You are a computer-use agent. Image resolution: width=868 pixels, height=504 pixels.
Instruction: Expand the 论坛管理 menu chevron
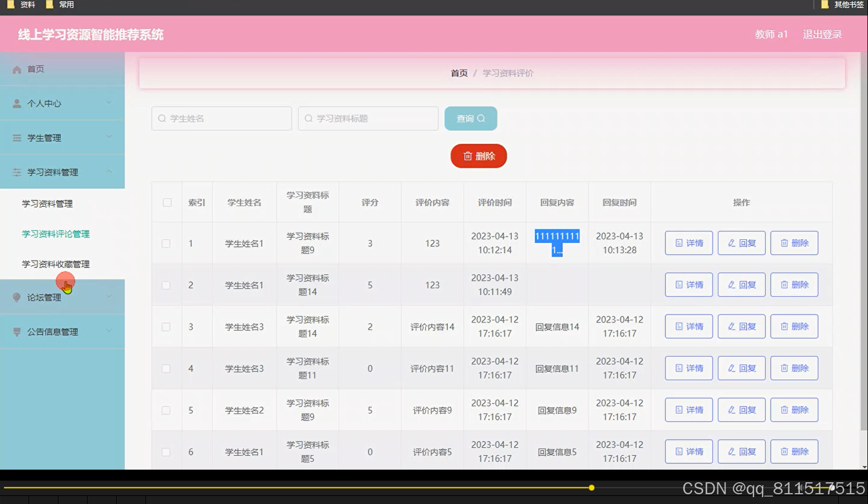pyautogui.click(x=109, y=297)
